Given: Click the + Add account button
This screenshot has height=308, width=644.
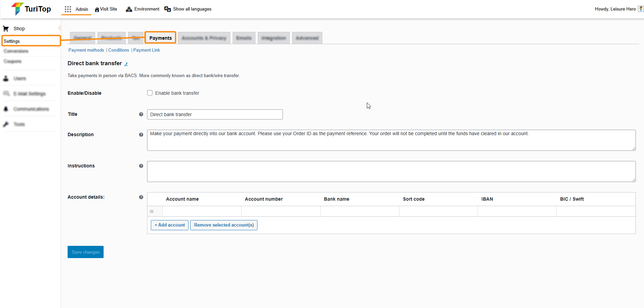Looking at the screenshot, I should (169, 225).
